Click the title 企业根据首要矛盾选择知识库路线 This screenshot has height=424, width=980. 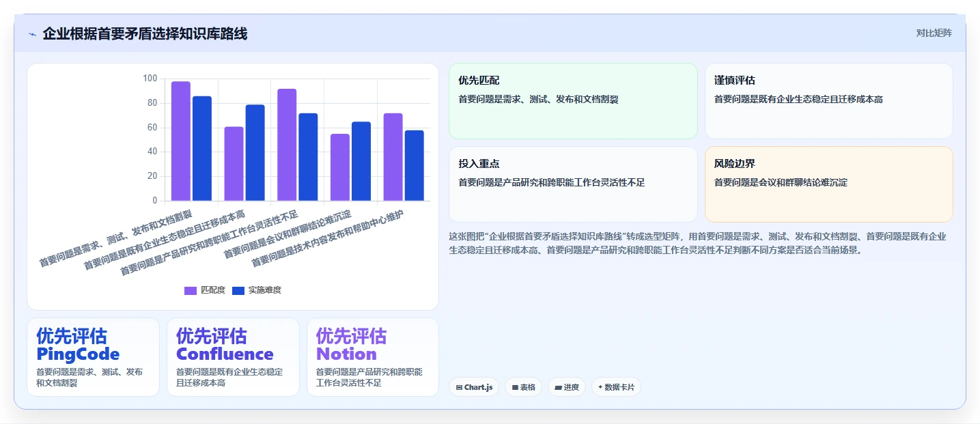(x=145, y=33)
